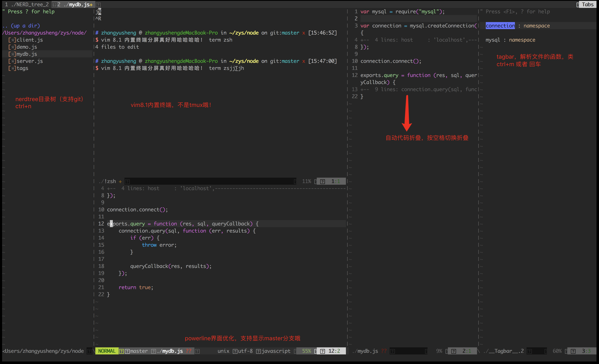This screenshot has width=599, height=364.
Task: Collapse the directory with '.. (up a dir)'
Action: click(21, 26)
